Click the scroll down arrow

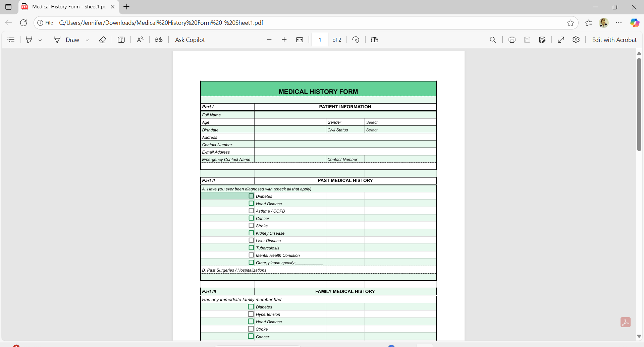(x=639, y=336)
